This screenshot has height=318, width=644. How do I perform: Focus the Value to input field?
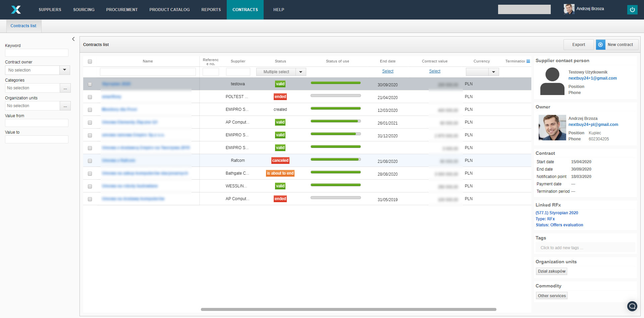[37, 139]
